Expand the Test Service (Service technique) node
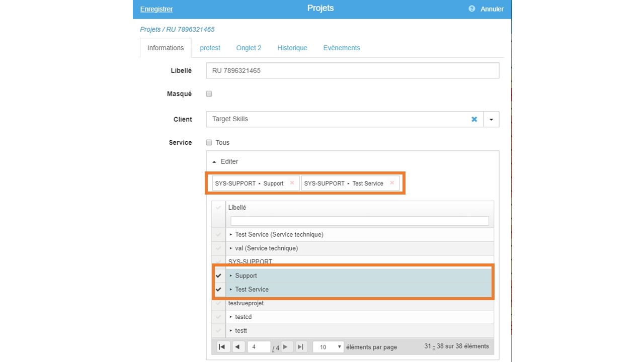This screenshot has height=362, width=644. (x=231, y=235)
